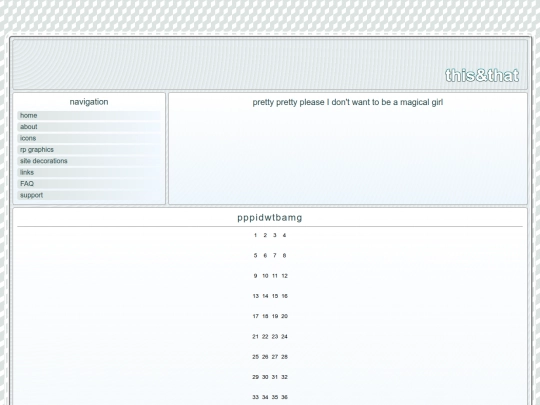Open the FAQ page
540x405 pixels.
(89, 184)
